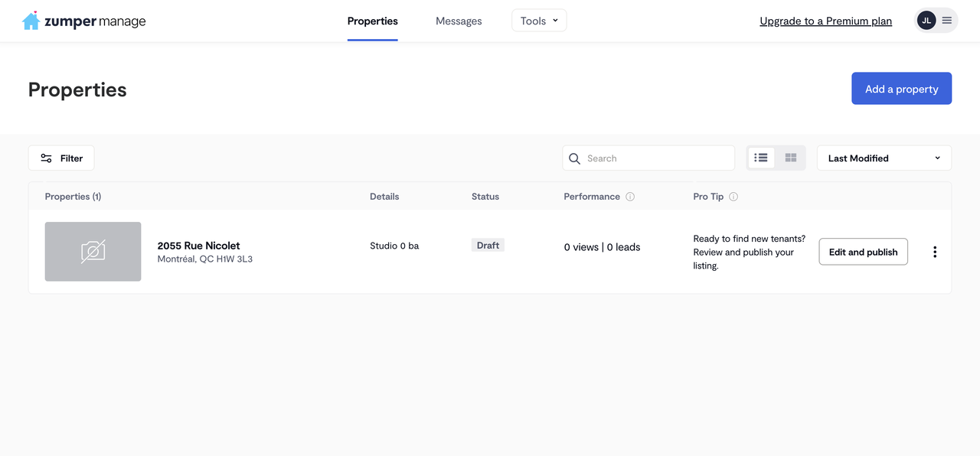This screenshot has width=980, height=456.
Task: Expand the Tools dropdown menu
Action: [x=539, y=21]
